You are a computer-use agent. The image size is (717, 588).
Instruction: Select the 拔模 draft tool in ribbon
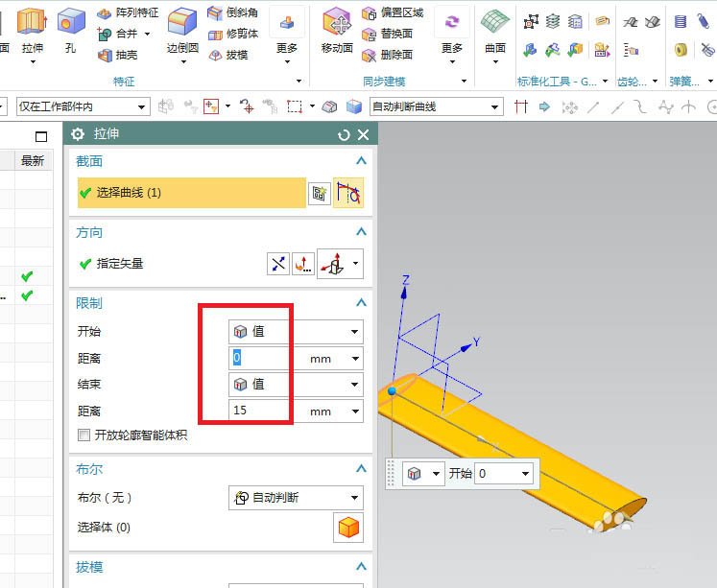[227, 55]
